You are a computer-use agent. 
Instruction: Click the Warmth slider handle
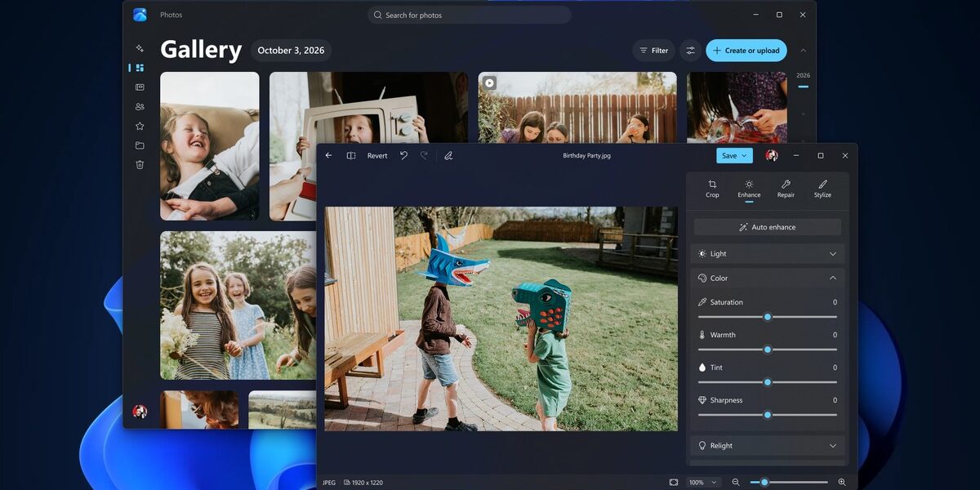coord(768,350)
